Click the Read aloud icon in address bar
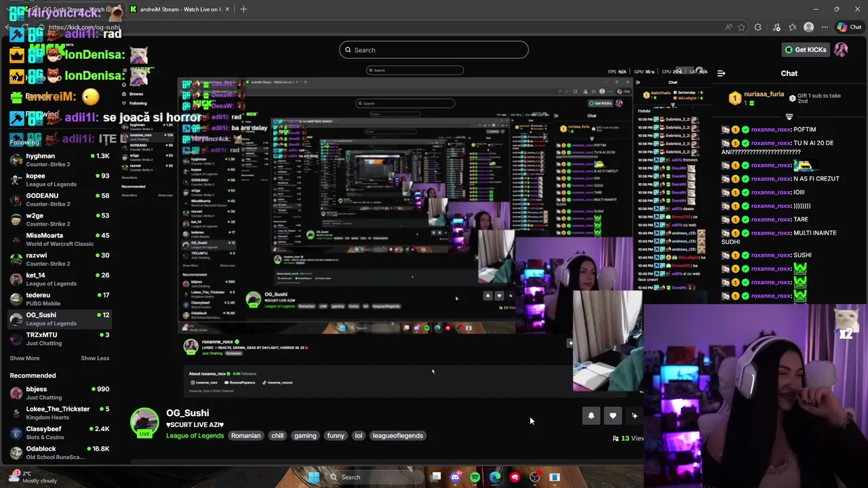This screenshot has width=868, height=488. (x=728, y=27)
